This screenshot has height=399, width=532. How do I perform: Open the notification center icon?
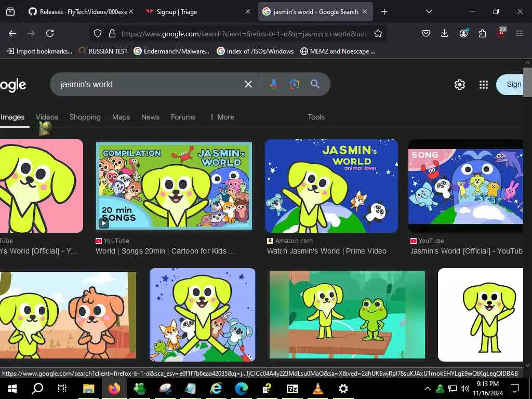tap(515, 388)
